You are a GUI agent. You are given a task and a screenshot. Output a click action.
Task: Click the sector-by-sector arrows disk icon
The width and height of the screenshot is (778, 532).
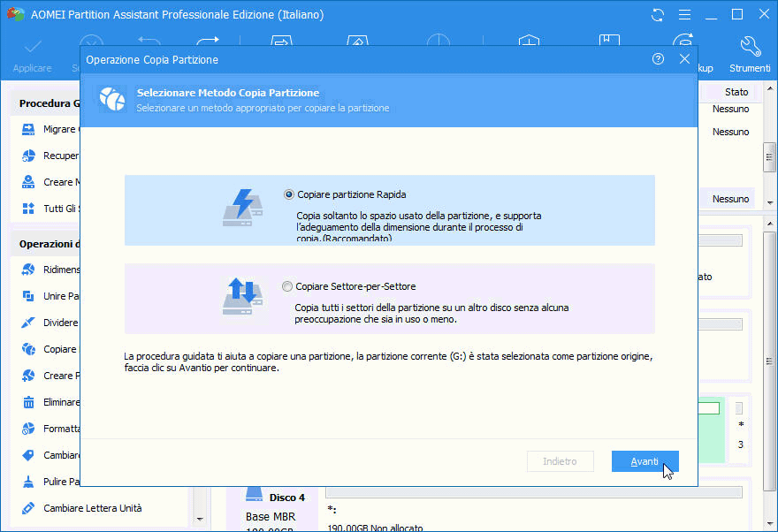coord(242,296)
